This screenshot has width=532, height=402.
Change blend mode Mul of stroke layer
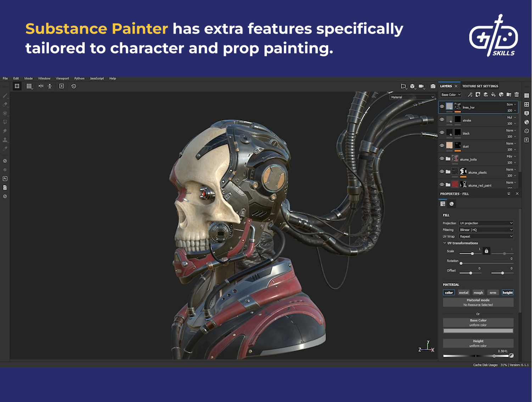click(x=511, y=117)
